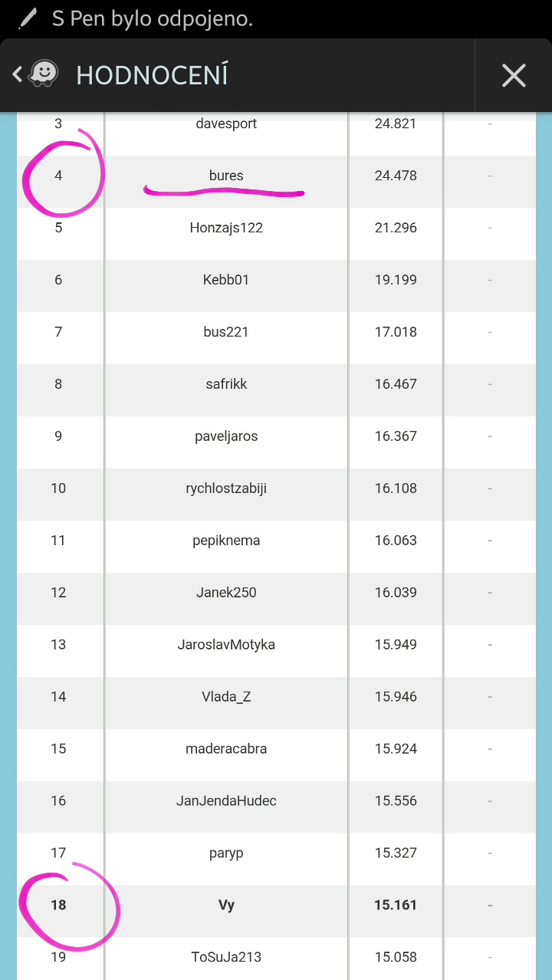Image resolution: width=552 pixels, height=980 pixels.
Task: Select your own row labeled Vy
Action: tap(226, 906)
